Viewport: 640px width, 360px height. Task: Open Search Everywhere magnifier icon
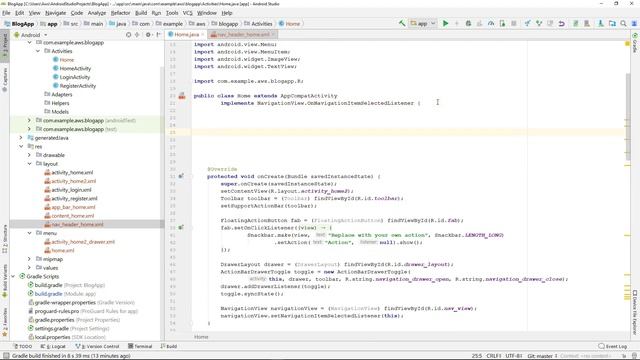tap(623, 24)
